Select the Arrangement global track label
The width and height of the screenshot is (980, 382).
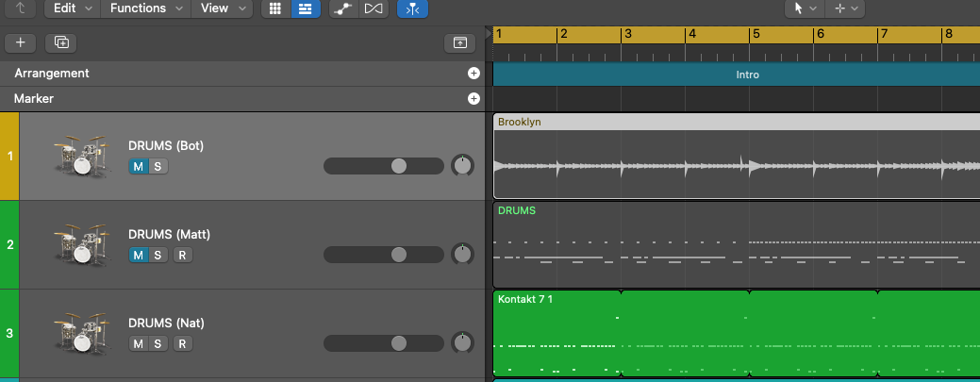click(x=52, y=74)
